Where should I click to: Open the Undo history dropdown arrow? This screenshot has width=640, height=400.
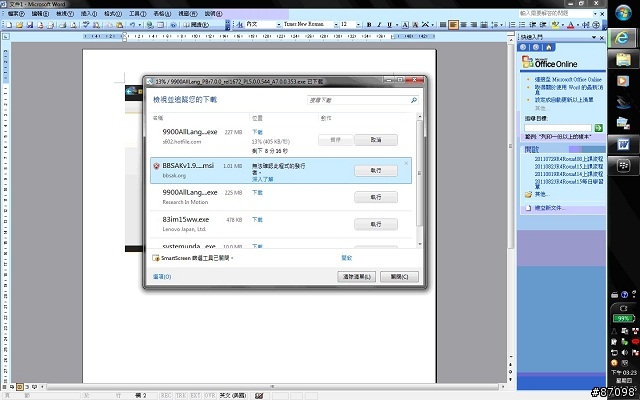click(140, 25)
